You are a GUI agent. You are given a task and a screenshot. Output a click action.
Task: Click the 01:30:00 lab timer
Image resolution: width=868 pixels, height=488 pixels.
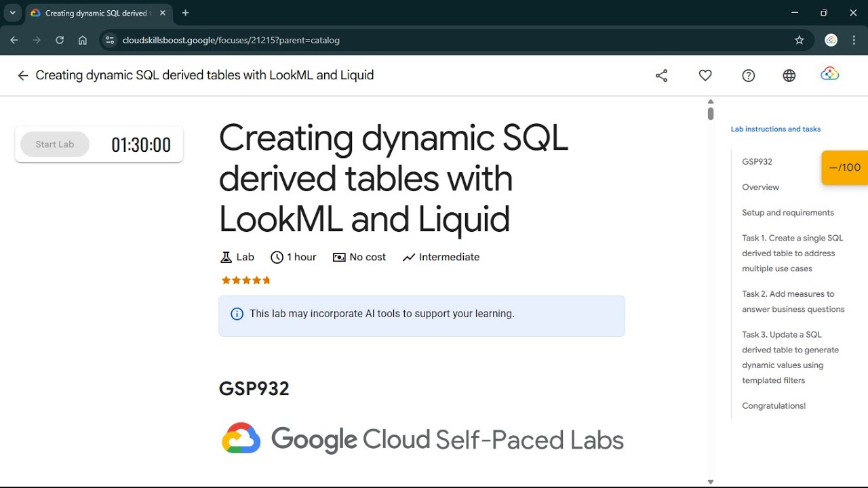coord(141,145)
